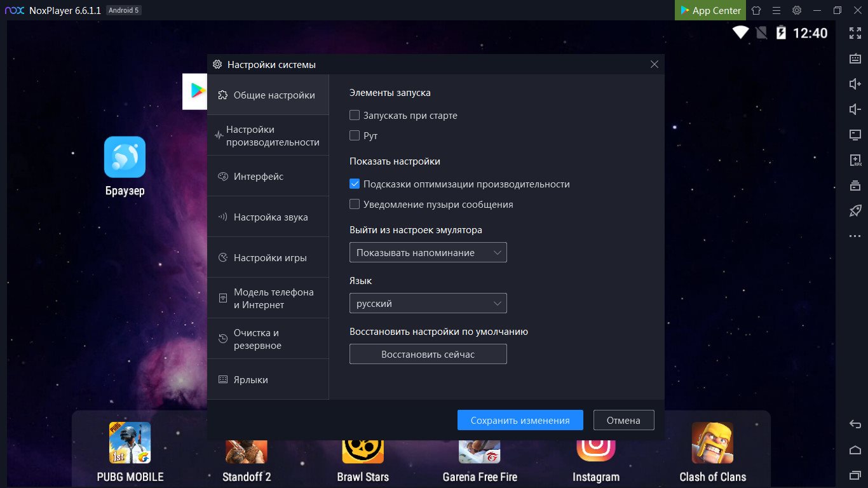
Task: Click the volume up icon in sidebar
Action: click(x=855, y=84)
